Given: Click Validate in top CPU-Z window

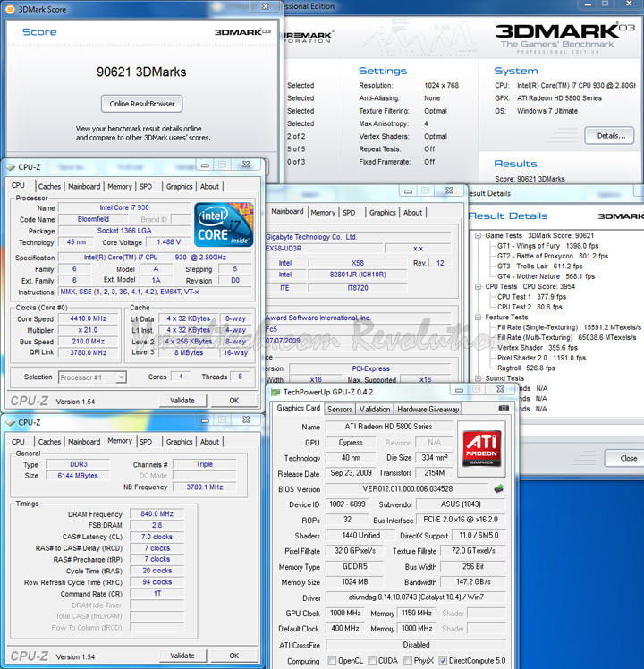Looking at the screenshot, I should 182,401.
